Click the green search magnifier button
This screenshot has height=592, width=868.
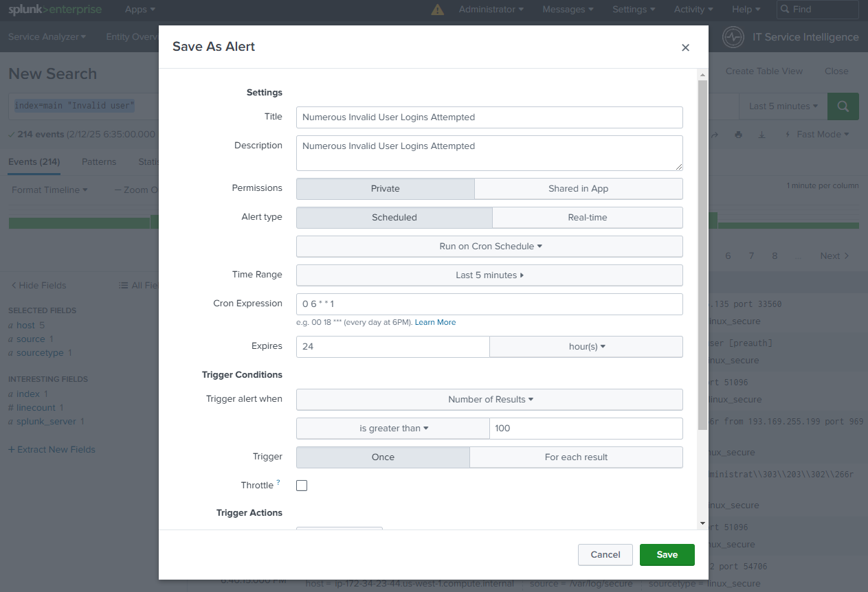[x=843, y=106]
